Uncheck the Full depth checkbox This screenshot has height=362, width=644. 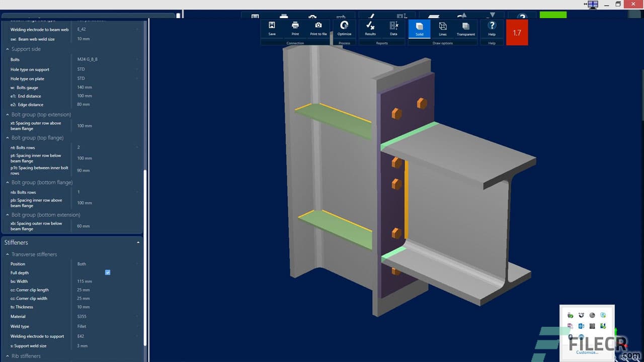click(x=108, y=272)
